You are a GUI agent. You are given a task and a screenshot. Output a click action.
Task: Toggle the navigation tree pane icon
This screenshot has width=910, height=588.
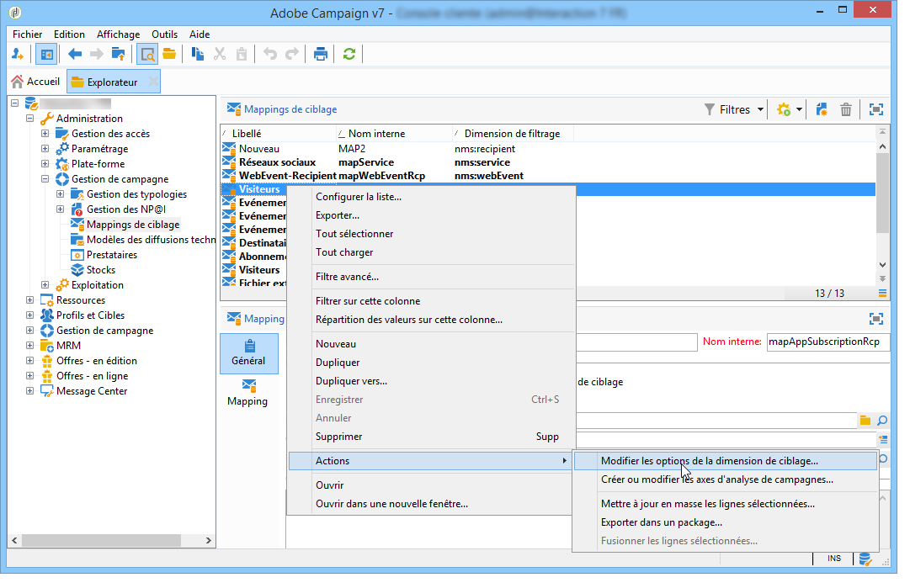(46, 55)
